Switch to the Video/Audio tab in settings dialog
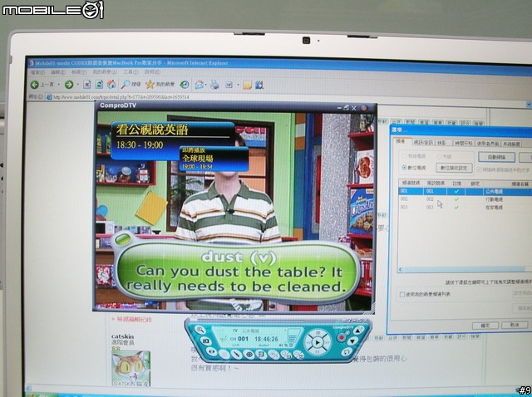 coord(423,143)
